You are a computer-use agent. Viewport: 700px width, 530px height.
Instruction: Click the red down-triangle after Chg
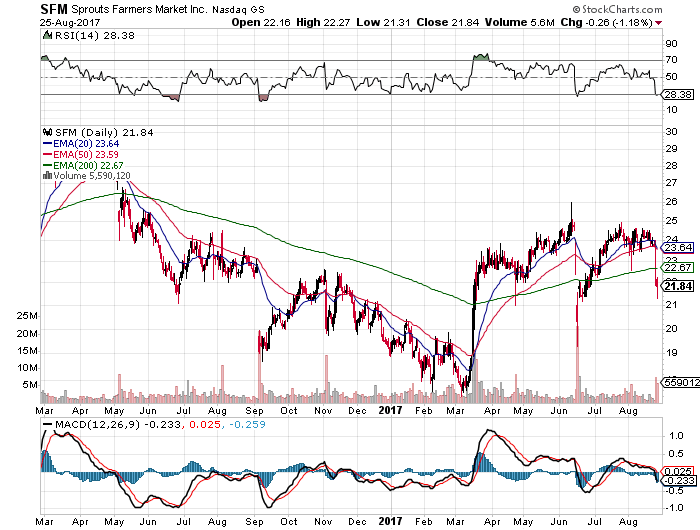coord(658,23)
